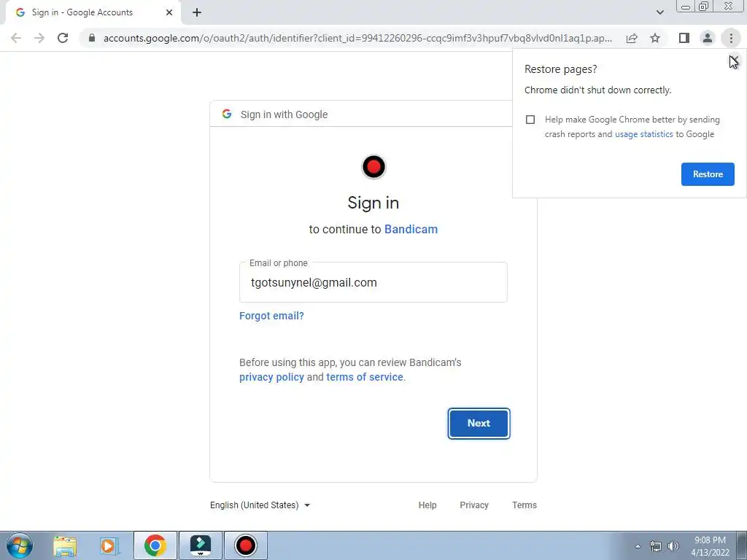Viewport: 747px width, 560px height.
Task: Open the network tray icon
Action: click(x=656, y=546)
